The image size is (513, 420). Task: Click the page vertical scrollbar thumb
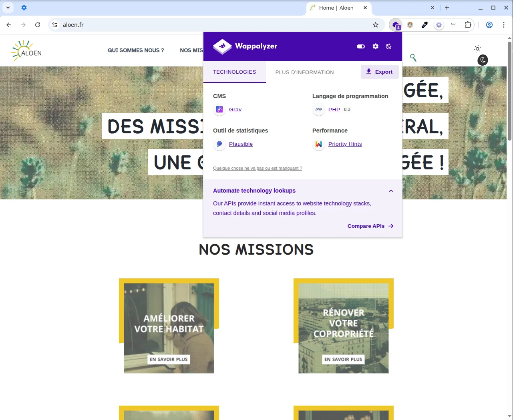[x=509, y=91]
